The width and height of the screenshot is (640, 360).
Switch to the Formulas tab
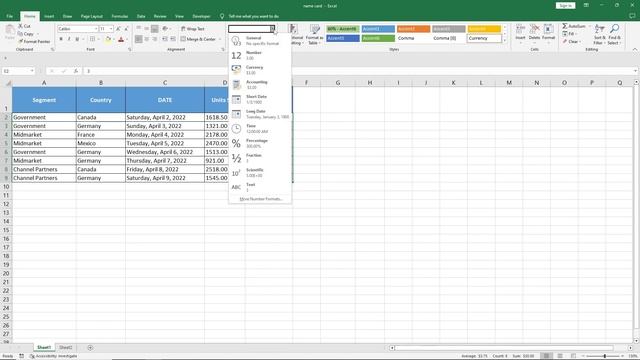(120, 16)
